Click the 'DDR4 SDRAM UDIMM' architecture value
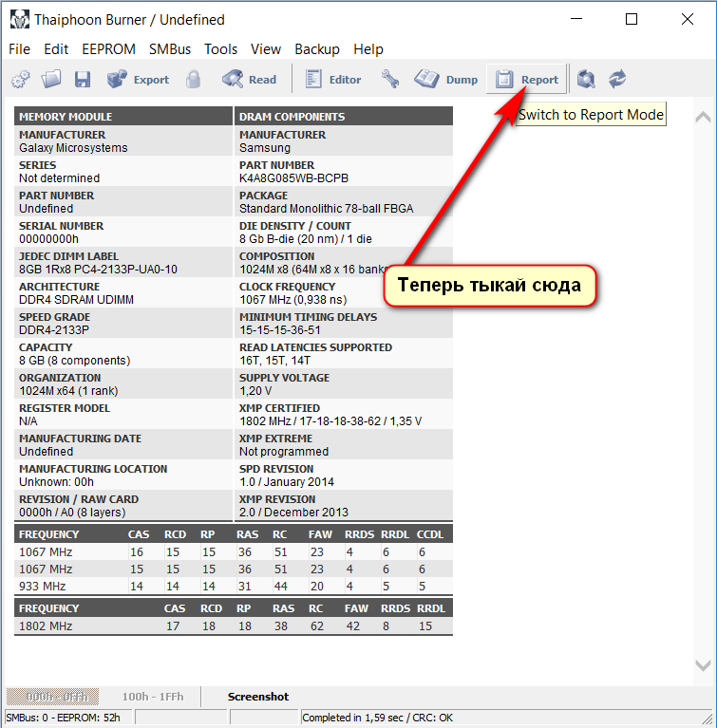 [x=76, y=300]
